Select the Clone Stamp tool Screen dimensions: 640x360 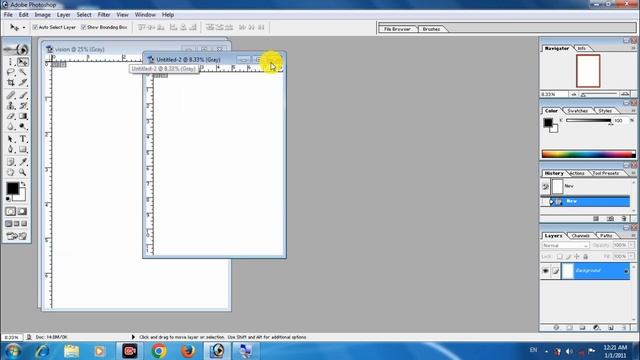pyautogui.click(x=11, y=106)
